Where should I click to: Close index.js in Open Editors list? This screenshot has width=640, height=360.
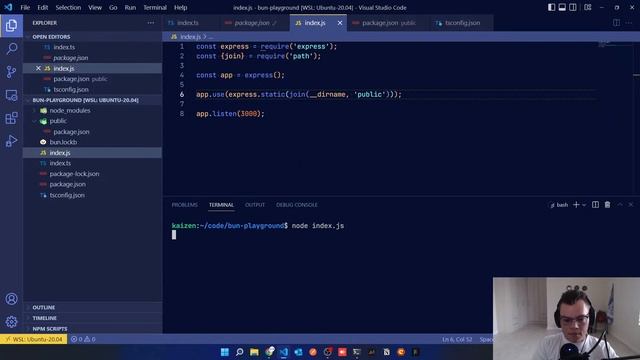click(38, 68)
